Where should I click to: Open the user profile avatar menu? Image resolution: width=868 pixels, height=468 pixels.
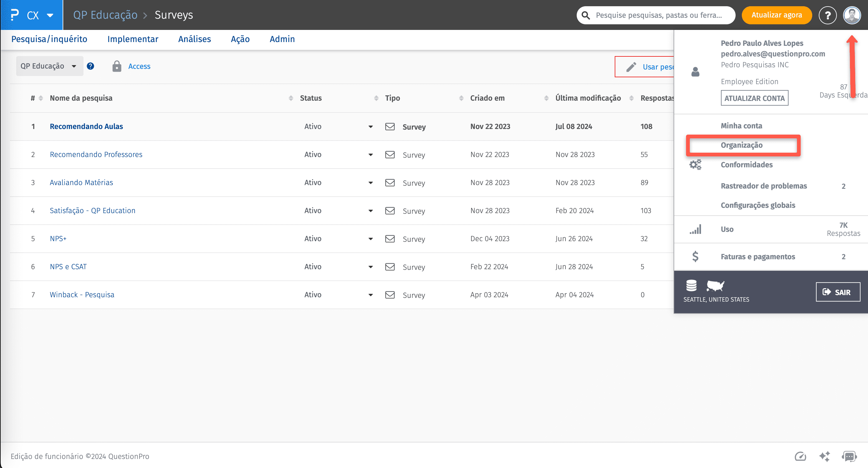(x=851, y=15)
